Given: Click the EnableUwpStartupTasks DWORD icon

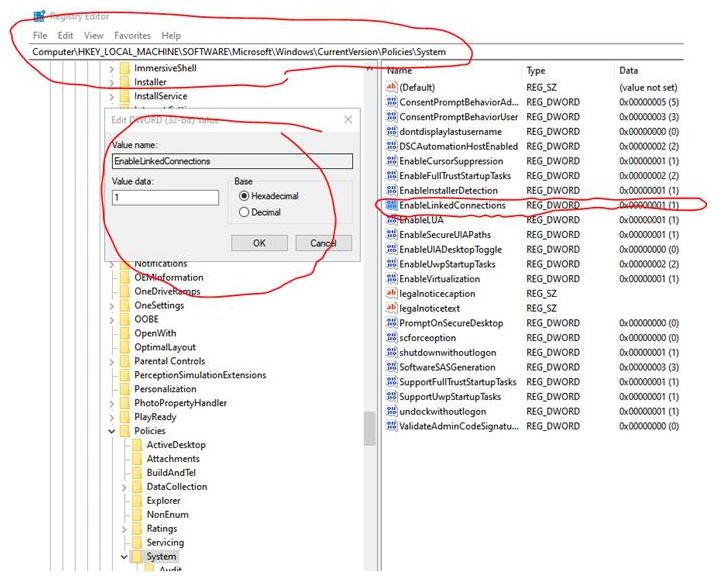Looking at the screenshot, I should (391, 264).
